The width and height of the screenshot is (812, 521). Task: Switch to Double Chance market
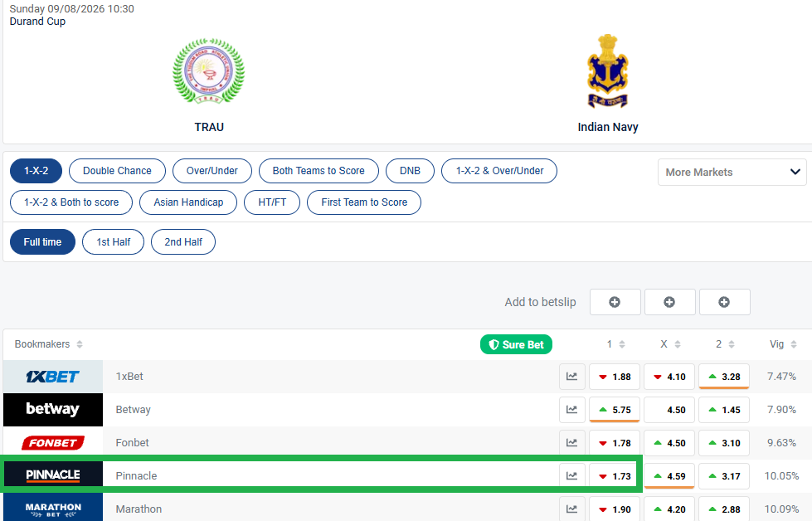click(x=117, y=171)
